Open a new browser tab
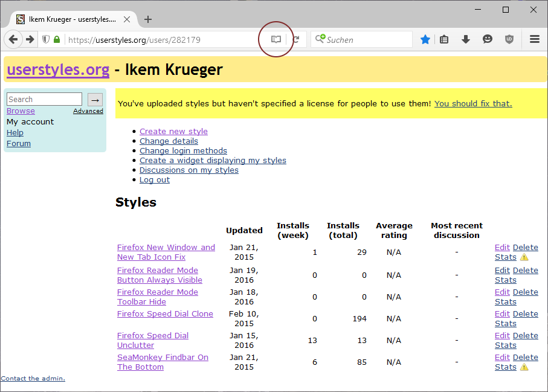Screen dimensions: 548x392 148,19
